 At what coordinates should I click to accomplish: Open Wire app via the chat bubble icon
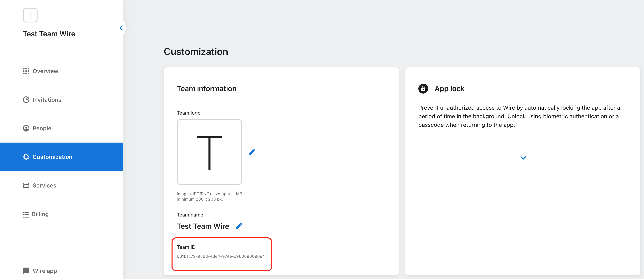pyautogui.click(x=26, y=270)
